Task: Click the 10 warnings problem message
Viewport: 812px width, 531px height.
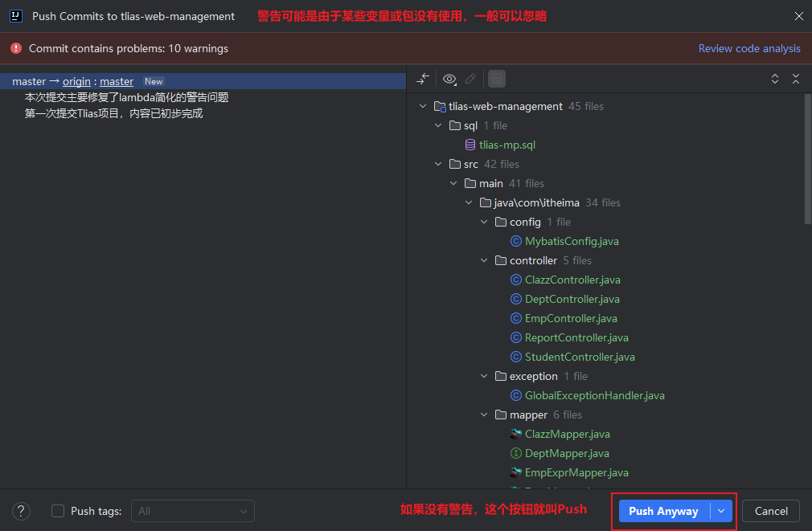Action: [x=129, y=48]
